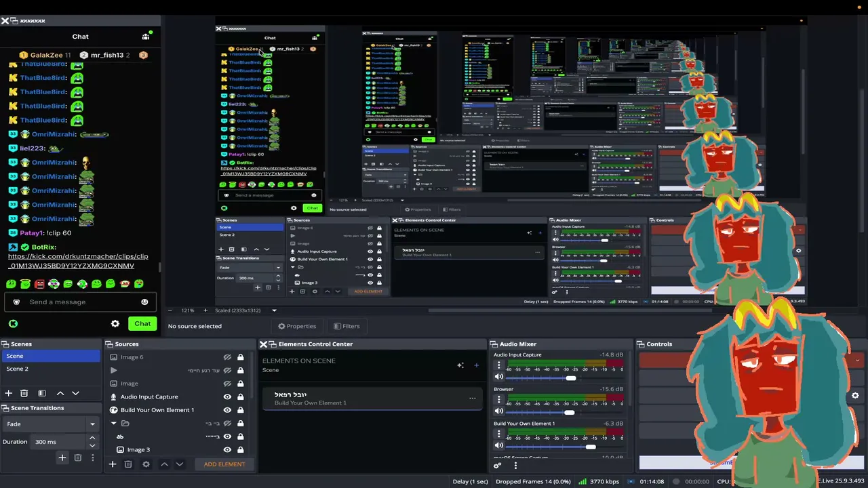Open Audio Input Capture three-dot options in mixer
Image resolution: width=868 pixels, height=488 pixels.
click(498, 365)
